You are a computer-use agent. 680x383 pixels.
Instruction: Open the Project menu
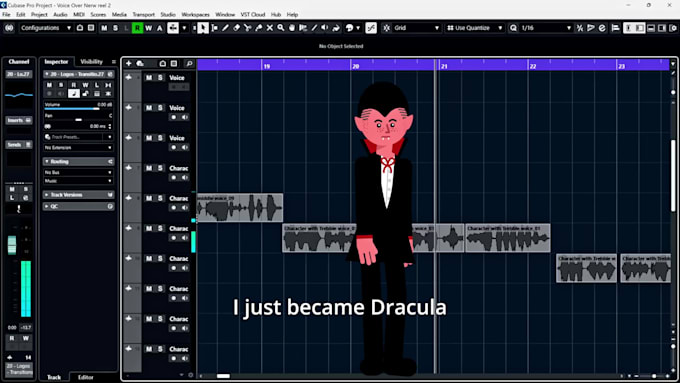(x=39, y=14)
